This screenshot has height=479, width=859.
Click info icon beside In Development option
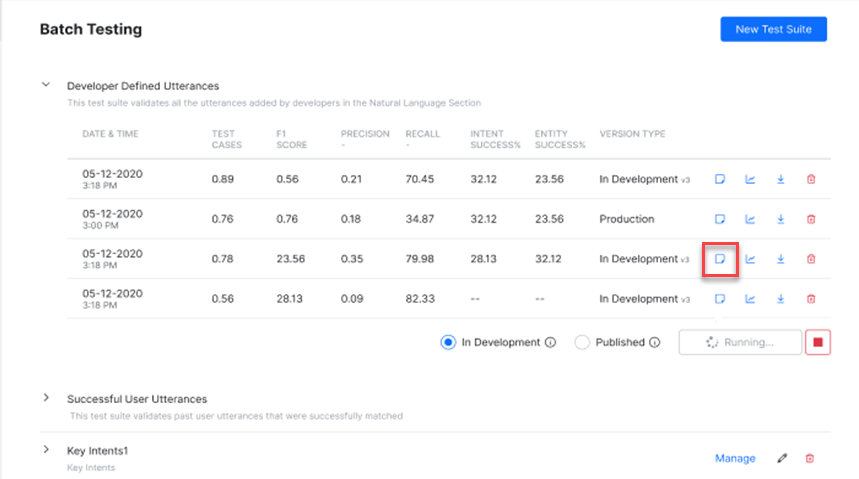tap(550, 342)
